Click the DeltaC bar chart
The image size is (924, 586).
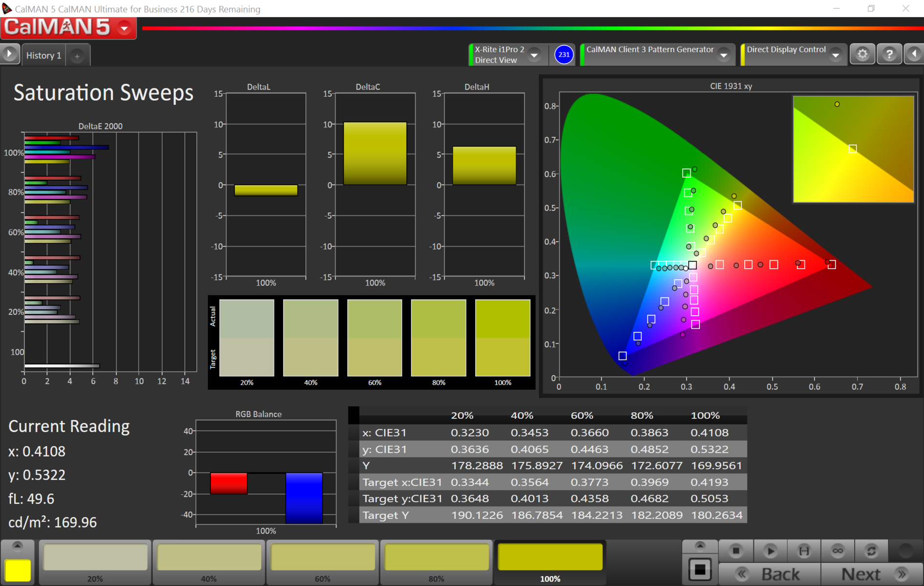coord(375,186)
